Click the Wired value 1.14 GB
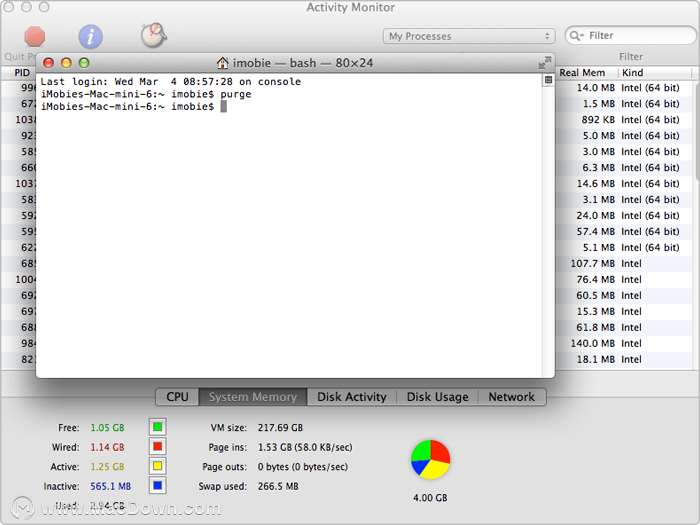 (x=108, y=447)
